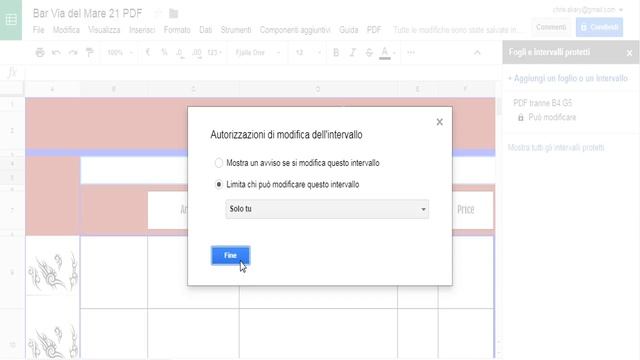Image resolution: width=640 pixels, height=360 pixels.
Task: Open the File menu
Action: (38, 30)
